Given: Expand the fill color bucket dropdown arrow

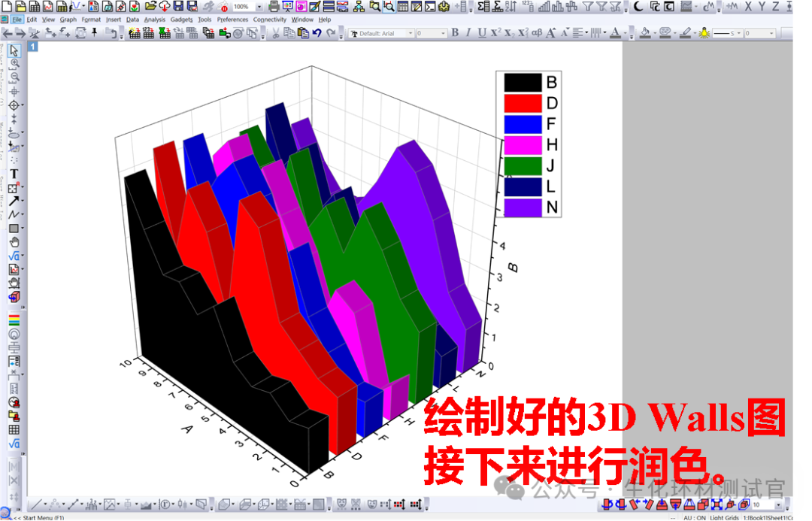Looking at the screenshot, I should click(653, 33).
